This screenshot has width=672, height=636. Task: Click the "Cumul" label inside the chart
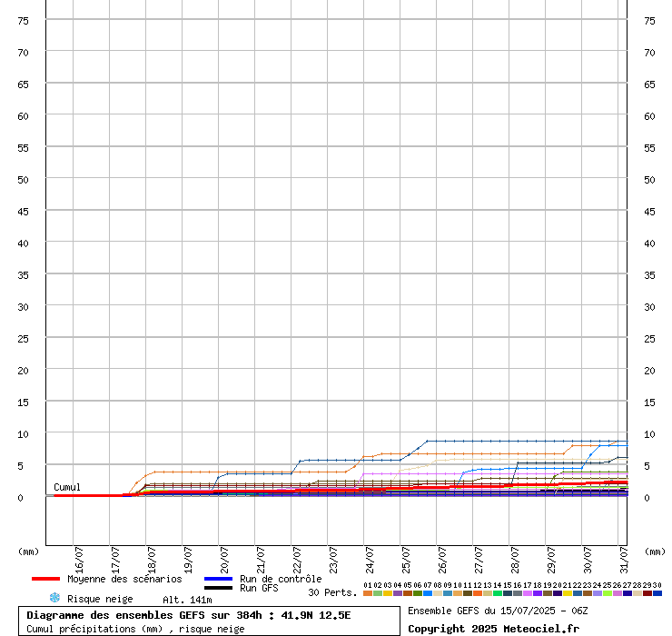pos(67,487)
